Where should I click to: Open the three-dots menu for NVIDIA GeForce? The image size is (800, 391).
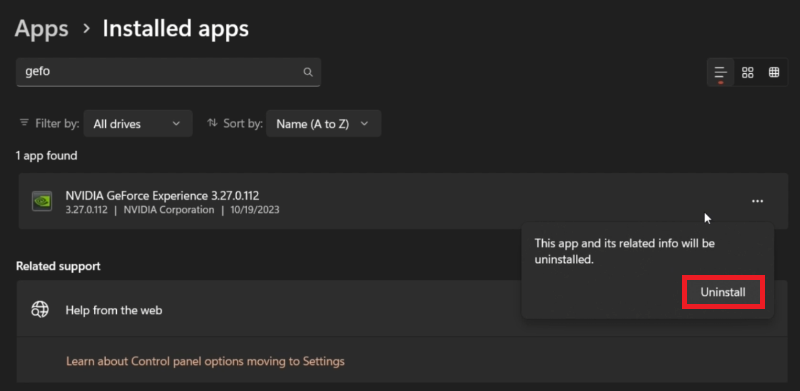[758, 201]
